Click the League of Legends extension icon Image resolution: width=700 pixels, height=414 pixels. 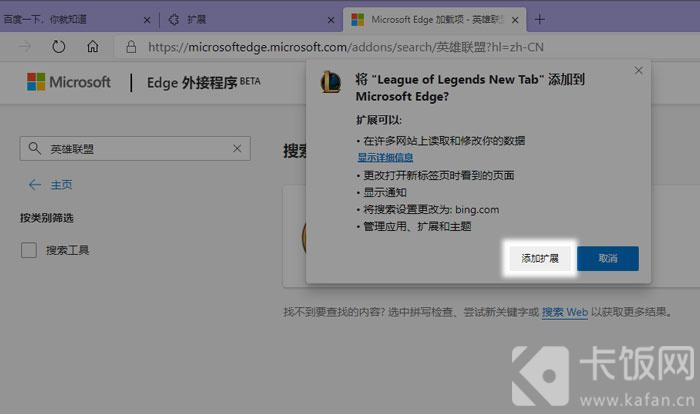(x=331, y=82)
